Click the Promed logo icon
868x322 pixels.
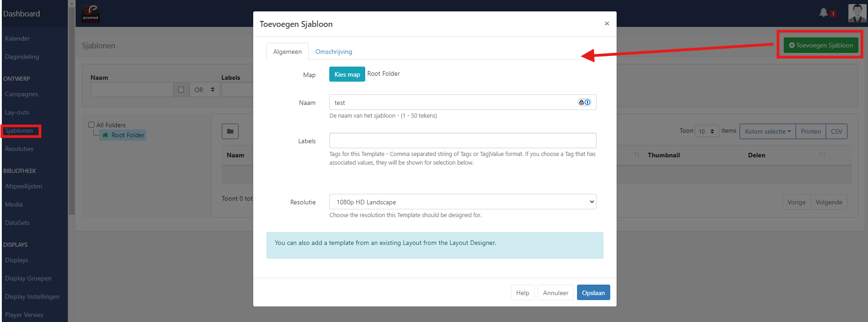[x=91, y=13]
